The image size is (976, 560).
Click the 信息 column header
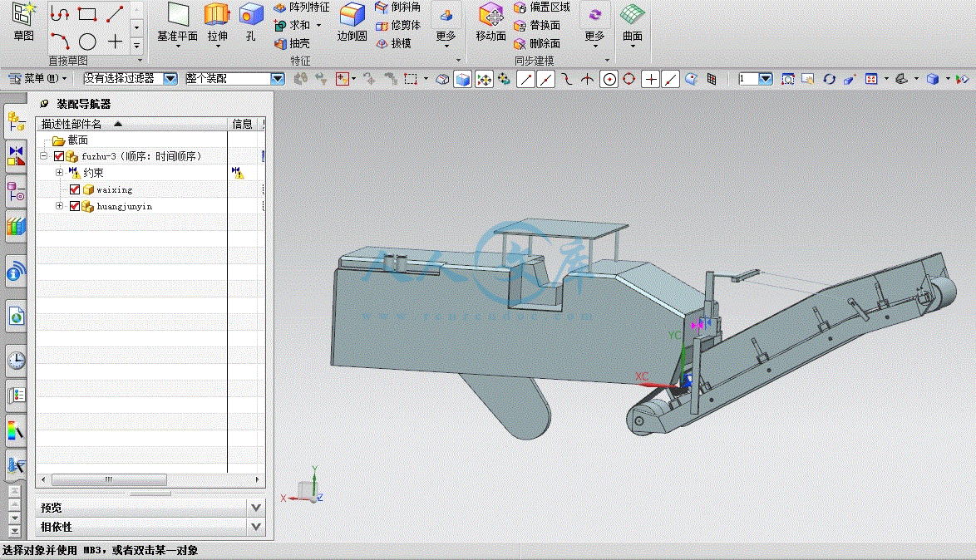point(244,124)
